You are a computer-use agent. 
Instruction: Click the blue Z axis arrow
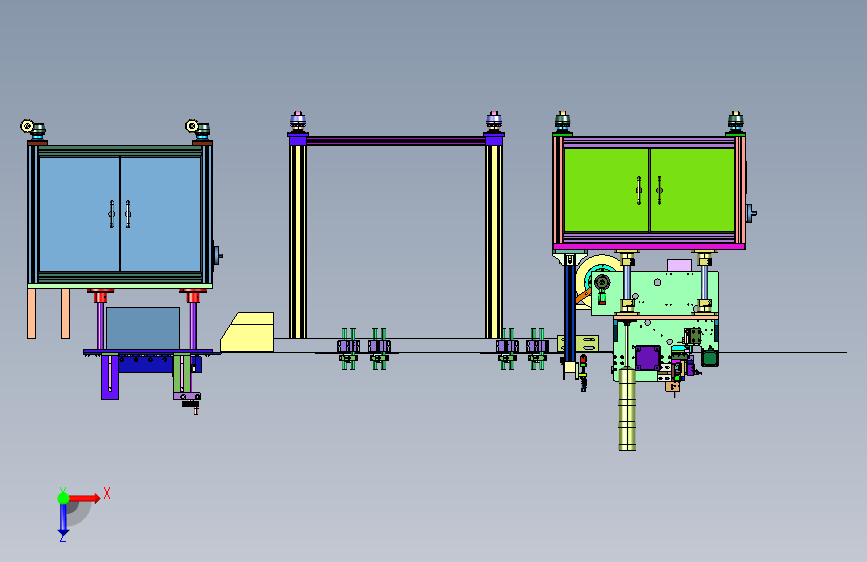pyautogui.click(x=63, y=520)
